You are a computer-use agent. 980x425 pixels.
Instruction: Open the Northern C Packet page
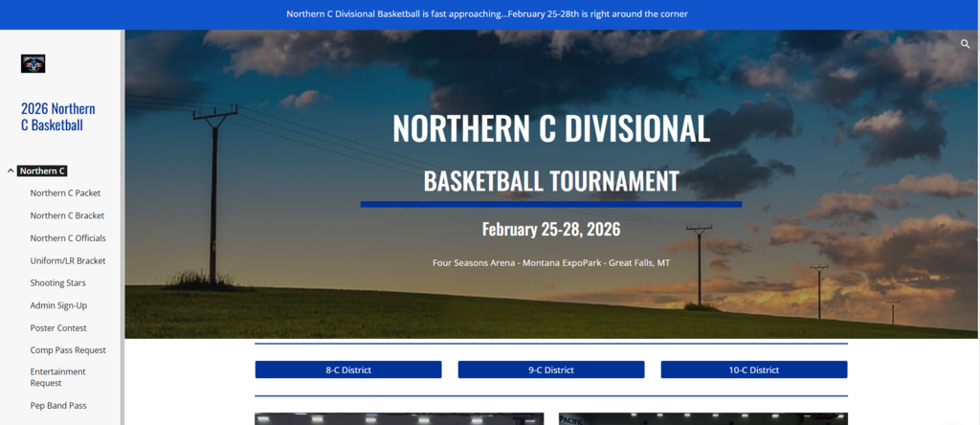65,193
